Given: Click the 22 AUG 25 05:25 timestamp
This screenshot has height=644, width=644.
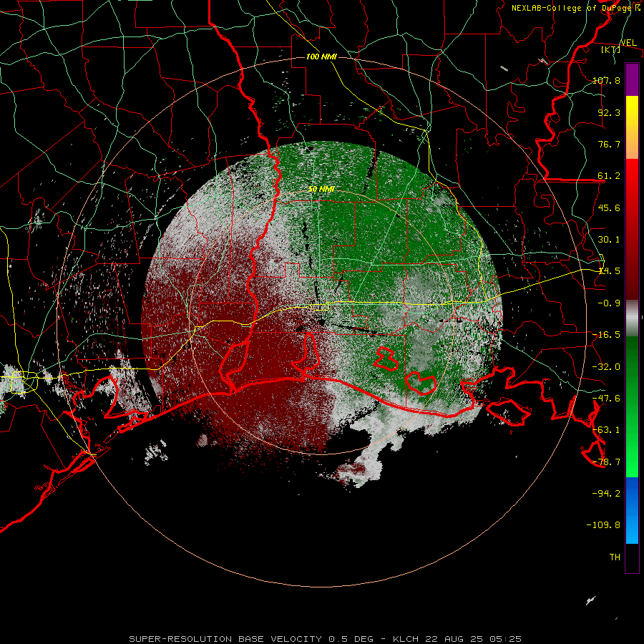Looking at the screenshot, I should tap(474, 639).
